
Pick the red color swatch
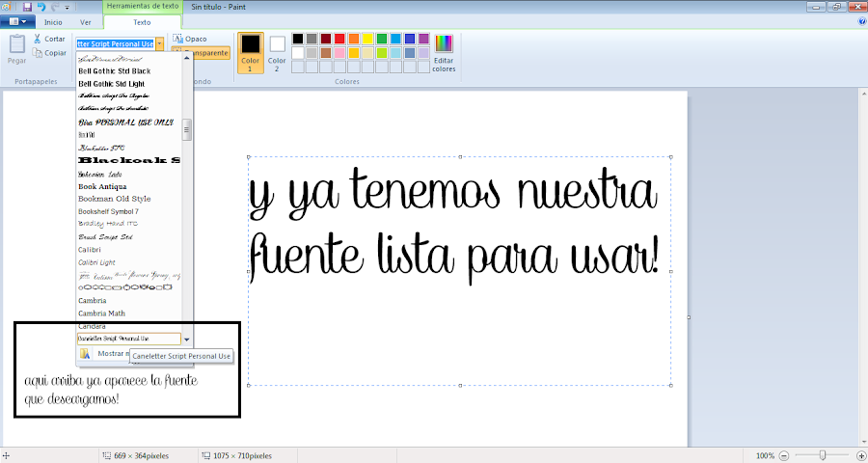click(339, 39)
